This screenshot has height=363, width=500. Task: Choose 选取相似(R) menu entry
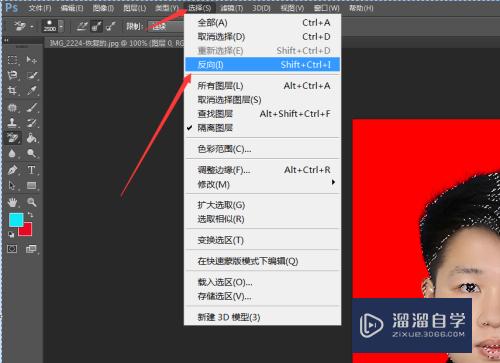(x=262, y=219)
